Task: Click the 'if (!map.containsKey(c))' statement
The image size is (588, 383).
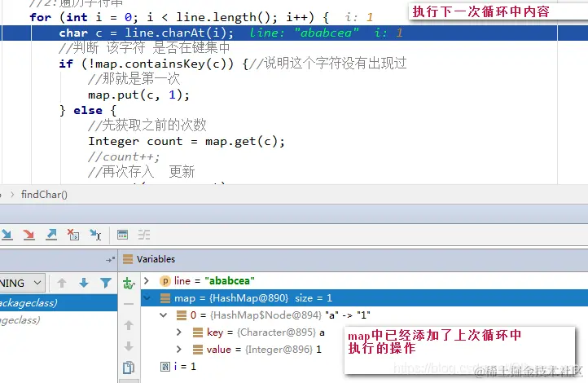Action: pos(147,64)
